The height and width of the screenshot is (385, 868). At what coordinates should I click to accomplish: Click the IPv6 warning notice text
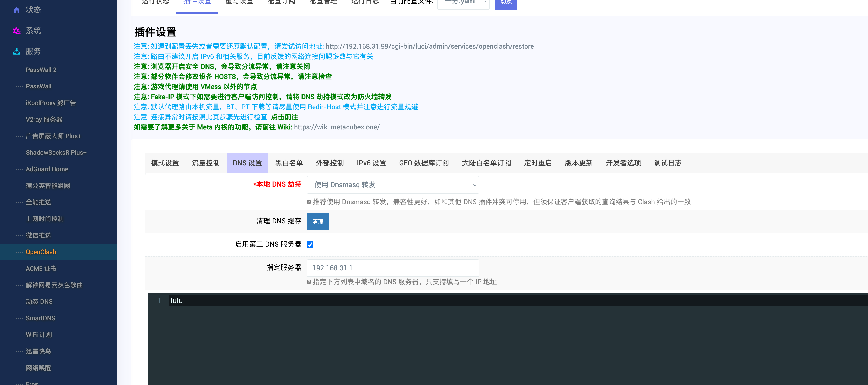(x=253, y=56)
